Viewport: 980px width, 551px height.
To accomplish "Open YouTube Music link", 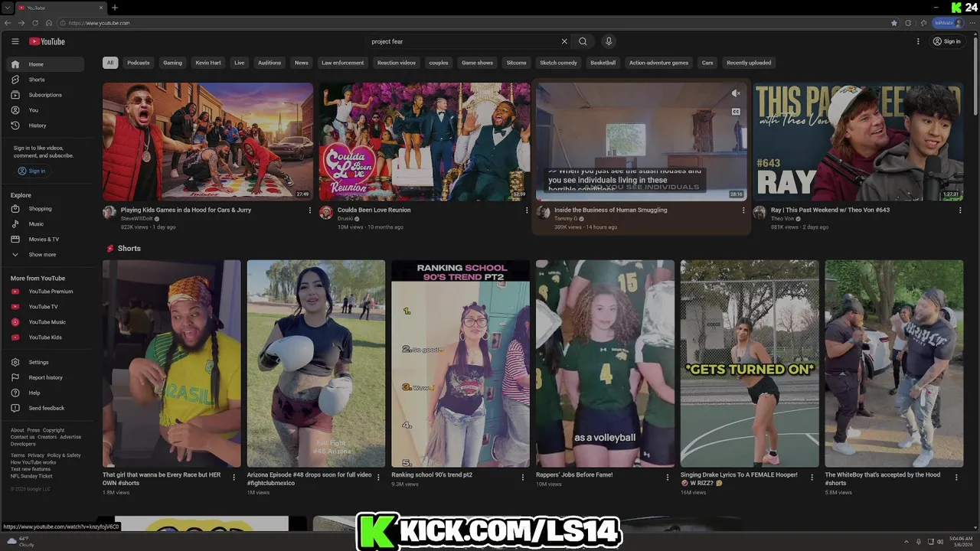I will 46,322.
